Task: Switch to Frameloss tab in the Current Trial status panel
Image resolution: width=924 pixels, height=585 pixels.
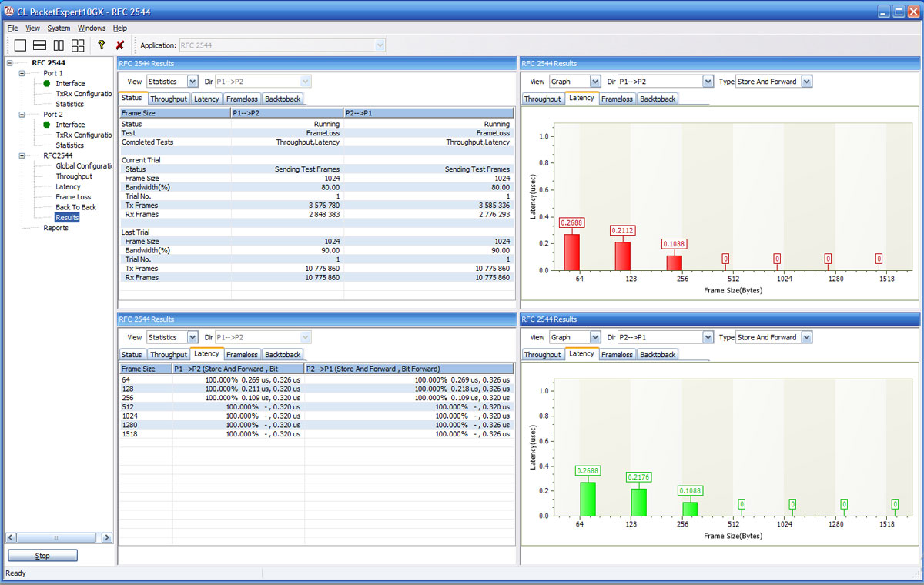Action: pos(242,99)
